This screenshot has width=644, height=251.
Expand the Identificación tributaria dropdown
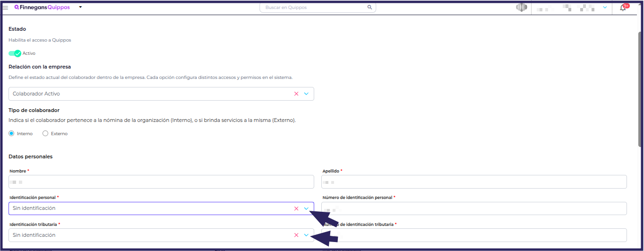click(x=306, y=235)
